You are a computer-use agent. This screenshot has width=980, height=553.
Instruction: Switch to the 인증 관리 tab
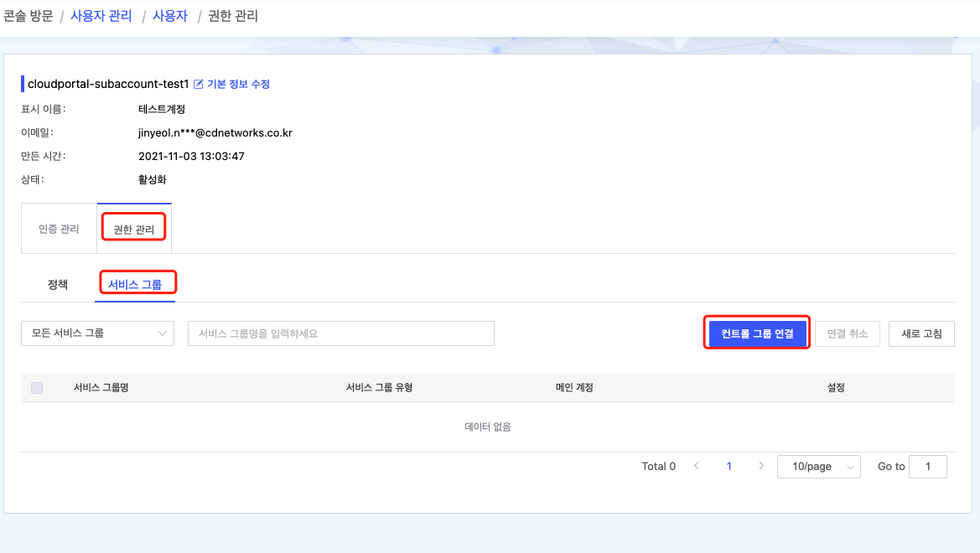click(58, 228)
